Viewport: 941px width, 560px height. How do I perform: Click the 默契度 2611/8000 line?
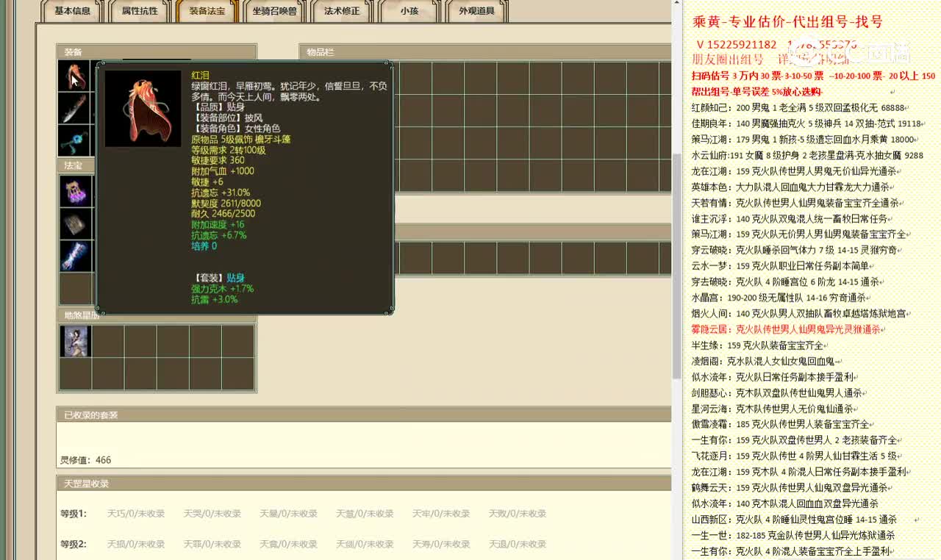coord(226,204)
